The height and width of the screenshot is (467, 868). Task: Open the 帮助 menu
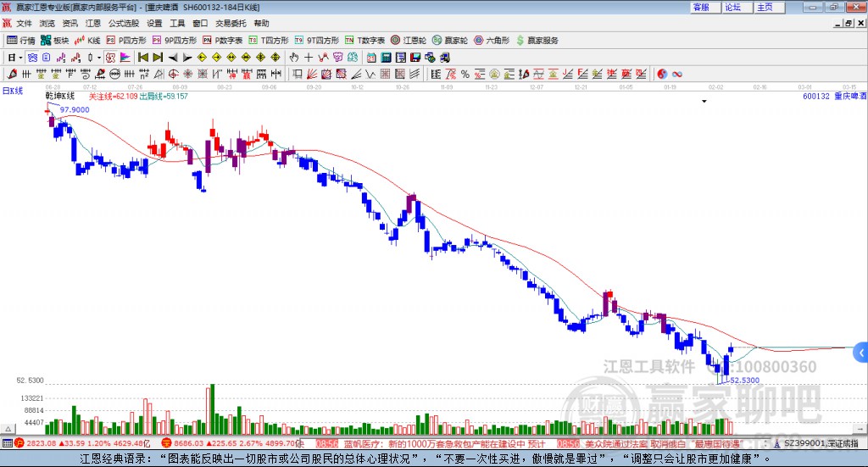pos(261,23)
